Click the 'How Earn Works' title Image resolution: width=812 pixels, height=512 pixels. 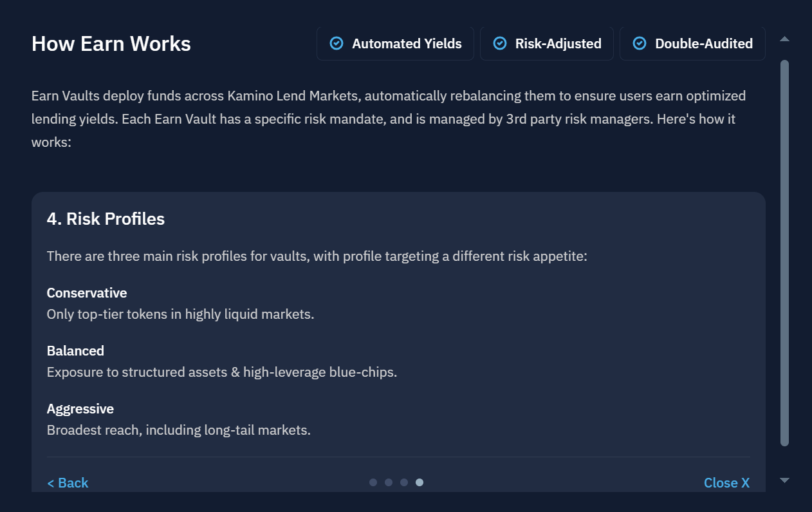coord(111,44)
